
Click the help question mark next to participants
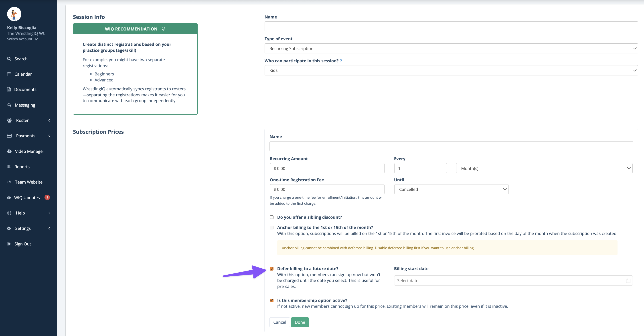click(x=341, y=61)
